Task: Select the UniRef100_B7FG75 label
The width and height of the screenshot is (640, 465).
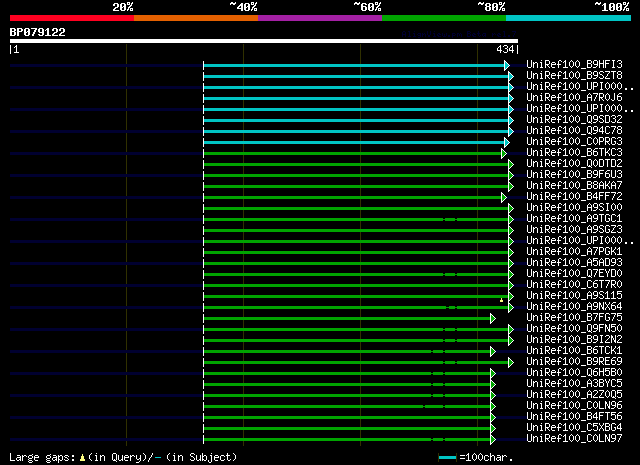Action: tap(574, 317)
